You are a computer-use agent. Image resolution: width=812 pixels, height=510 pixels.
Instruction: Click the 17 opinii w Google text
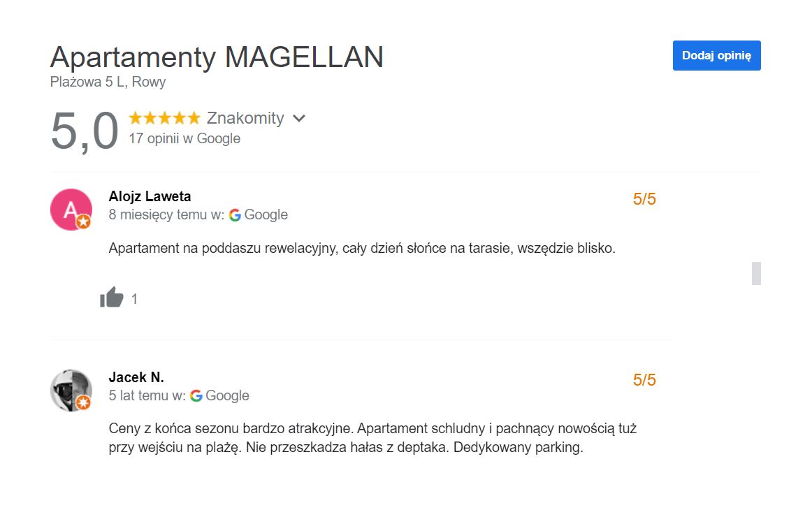pyautogui.click(x=184, y=138)
